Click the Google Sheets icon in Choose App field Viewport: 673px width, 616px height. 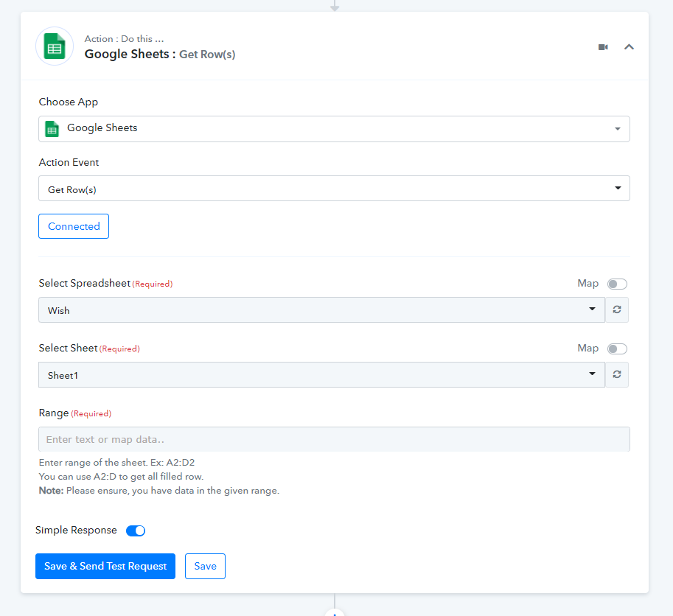point(52,128)
